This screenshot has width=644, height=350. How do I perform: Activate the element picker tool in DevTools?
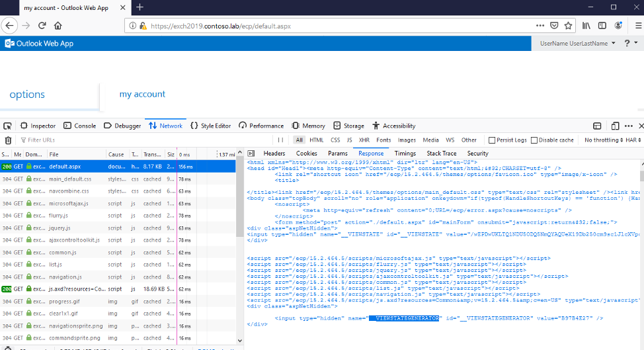coord(8,126)
